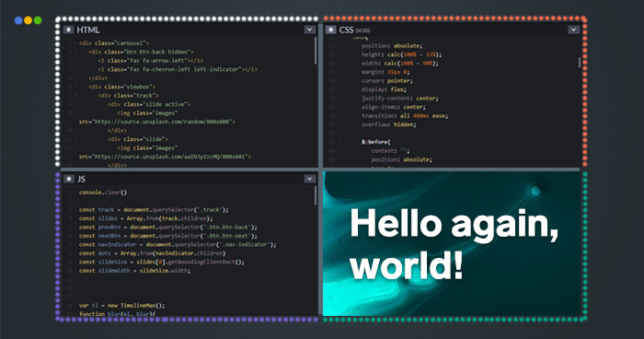
Task: Click the 'transition: all 400ms ease' line
Action: coord(405,116)
